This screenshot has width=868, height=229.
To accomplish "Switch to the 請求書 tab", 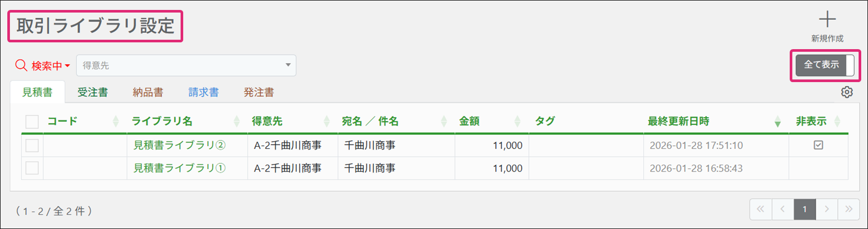I will tap(203, 93).
